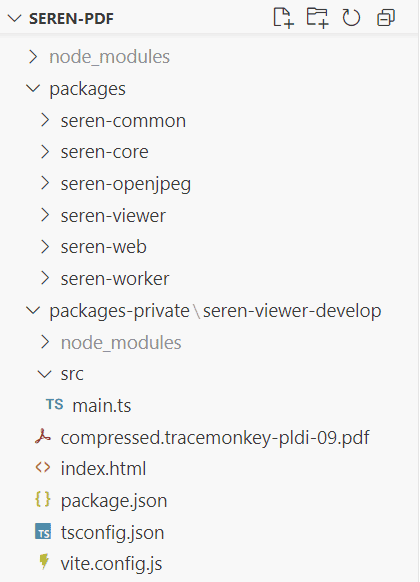
Task: Click the HTML icon next to index.html
Action: click(x=43, y=467)
